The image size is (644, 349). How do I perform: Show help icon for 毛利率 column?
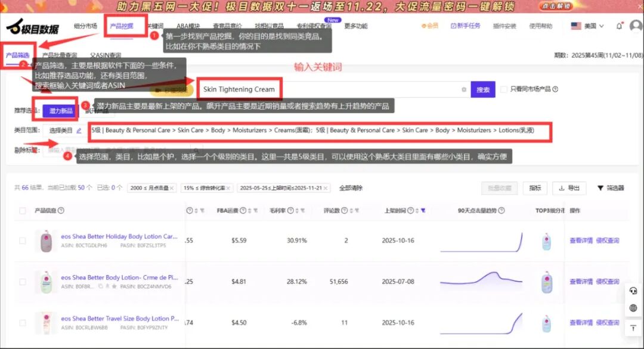(x=290, y=210)
